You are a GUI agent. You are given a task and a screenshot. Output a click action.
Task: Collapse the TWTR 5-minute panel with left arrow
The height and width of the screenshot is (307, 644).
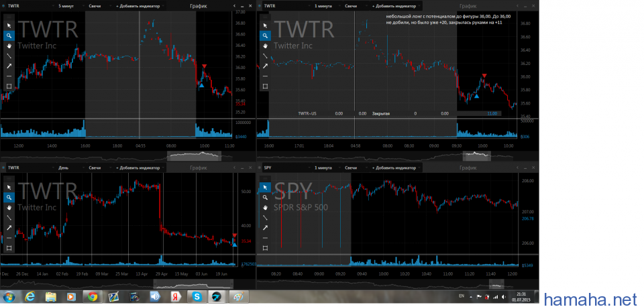pos(234,6)
